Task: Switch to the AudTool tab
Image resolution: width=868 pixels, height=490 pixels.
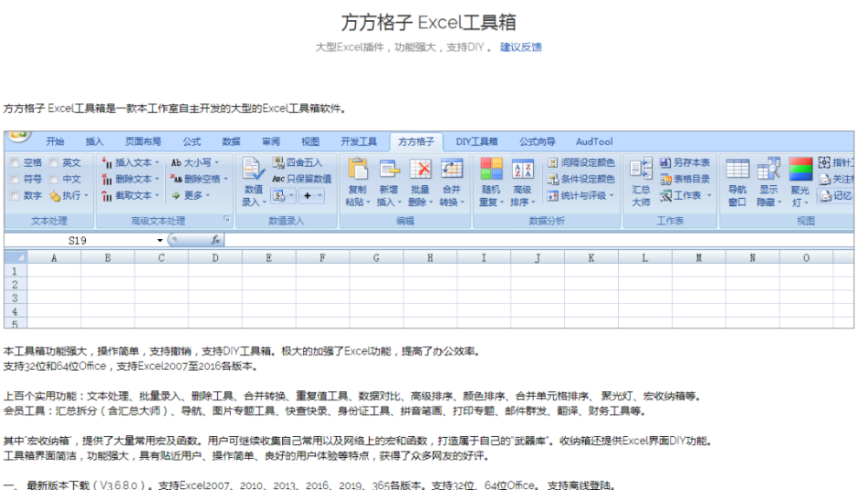Action: [594, 142]
